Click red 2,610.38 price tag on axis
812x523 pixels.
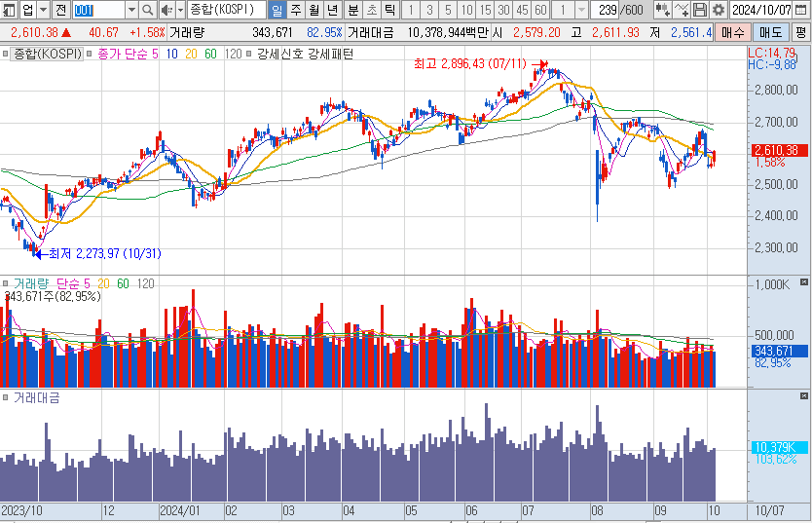click(779, 150)
